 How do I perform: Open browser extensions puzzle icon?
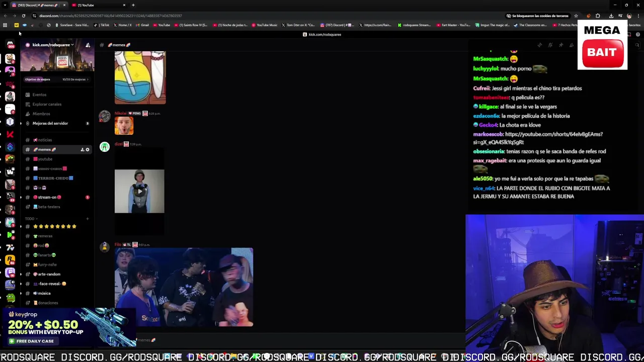click(598, 16)
